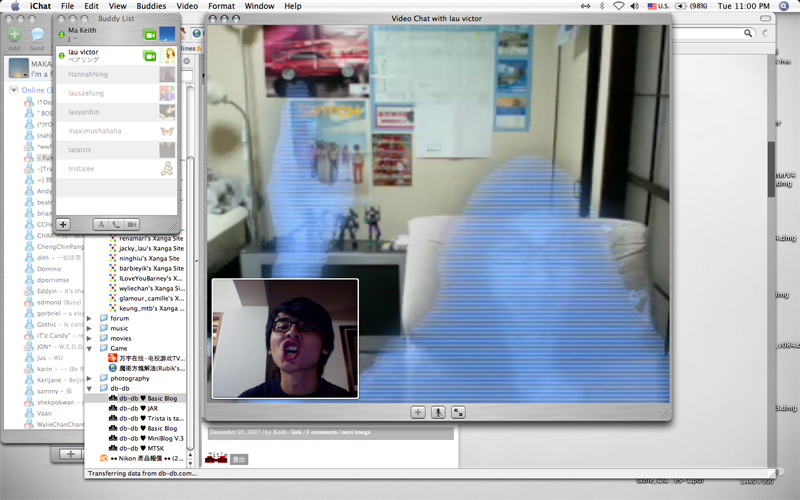The image size is (800, 500).
Task: Click the Bluetooth icon in menu bar
Action: tap(602, 6)
